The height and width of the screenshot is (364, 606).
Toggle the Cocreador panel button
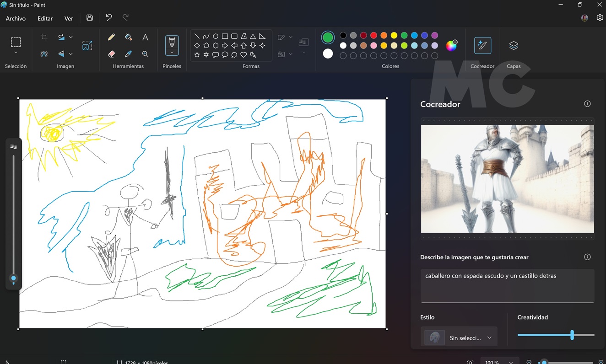(482, 46)
